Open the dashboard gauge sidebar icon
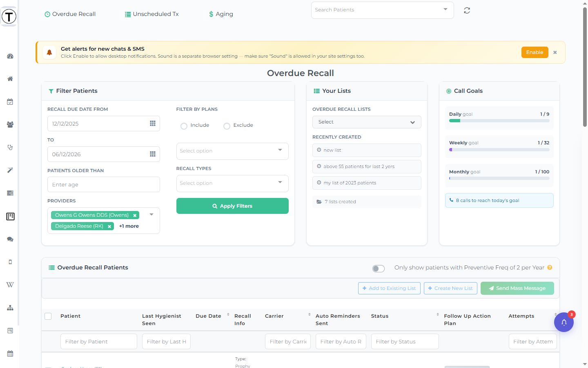The width and height of the screenshot is (588, 368). pos(10,56)
